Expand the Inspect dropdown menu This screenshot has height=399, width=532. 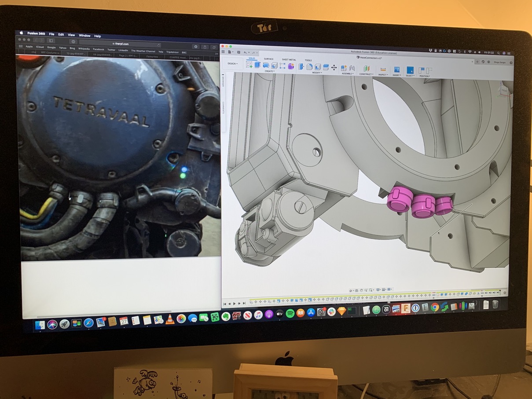point(383,74)
